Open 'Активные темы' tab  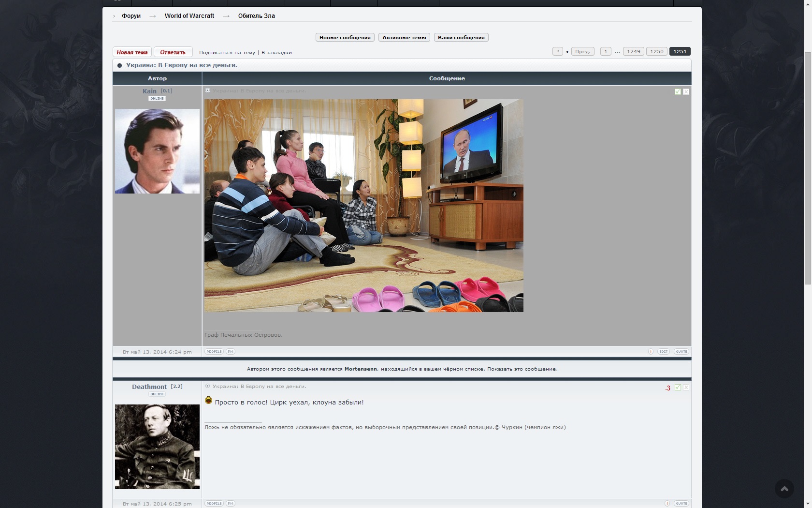click(404, 38)
